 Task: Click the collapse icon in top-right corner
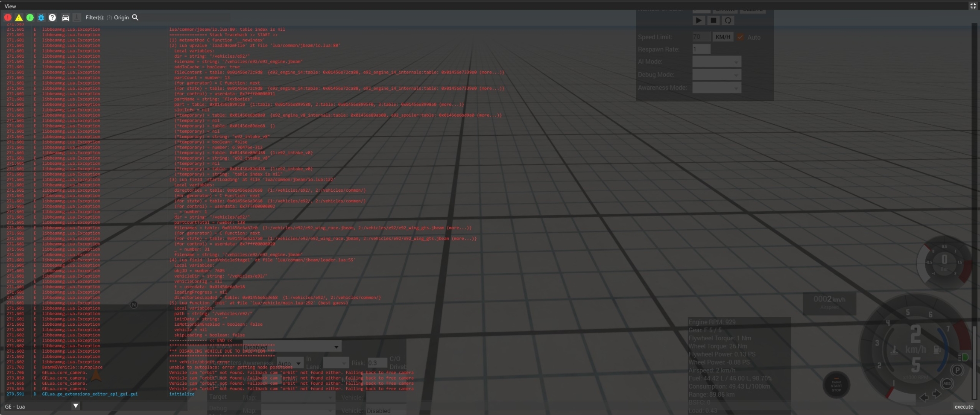[x=973, y=6]
